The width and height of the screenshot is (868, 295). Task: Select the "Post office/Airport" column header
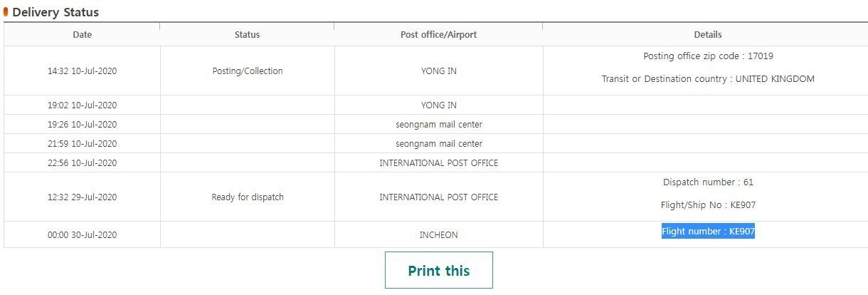[438, 34]
